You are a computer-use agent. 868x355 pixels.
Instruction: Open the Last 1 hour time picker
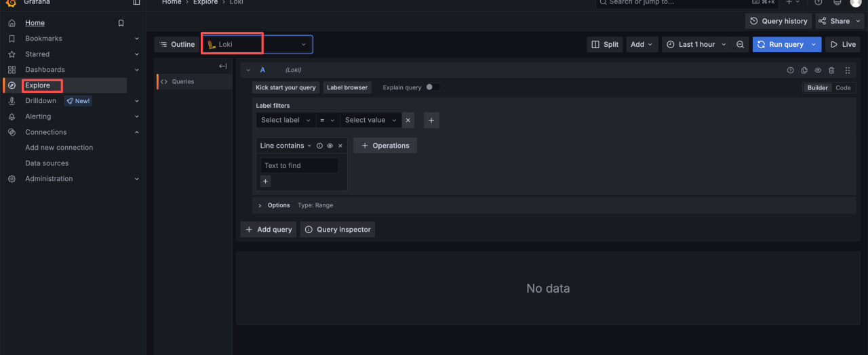696,45
